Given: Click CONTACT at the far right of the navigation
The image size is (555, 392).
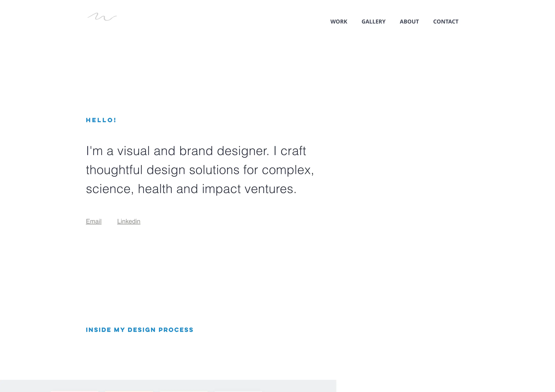Looking at the screenshot, I should tap(445, 22).
